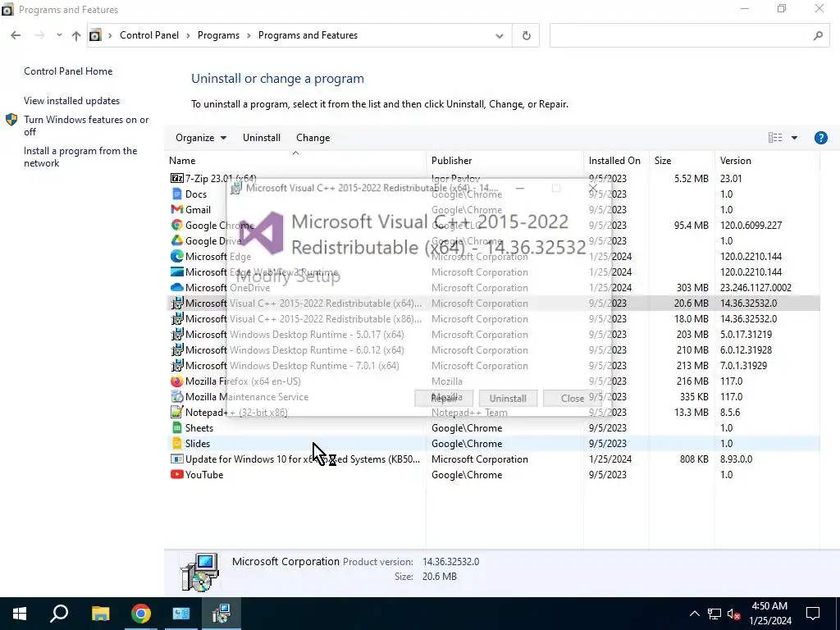840x630 pixels.
Task: Click version 23.246.1127.0002 cell
Action: (x=756, y=288)
